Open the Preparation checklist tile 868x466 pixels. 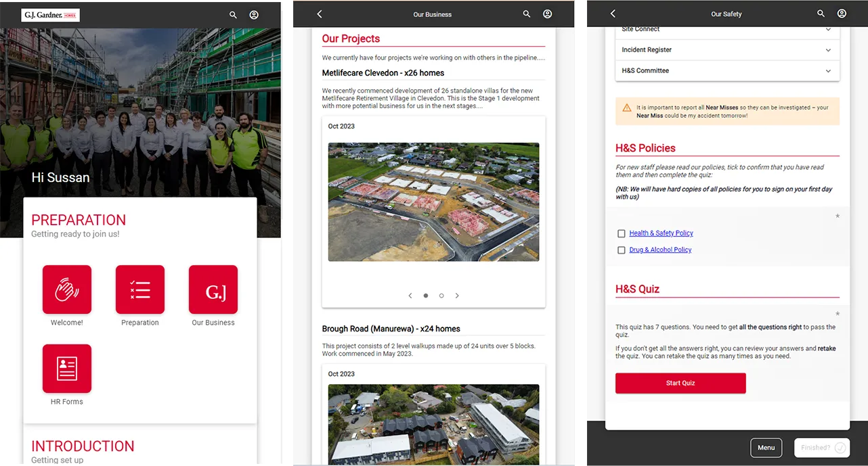click(x=140, y=289)
